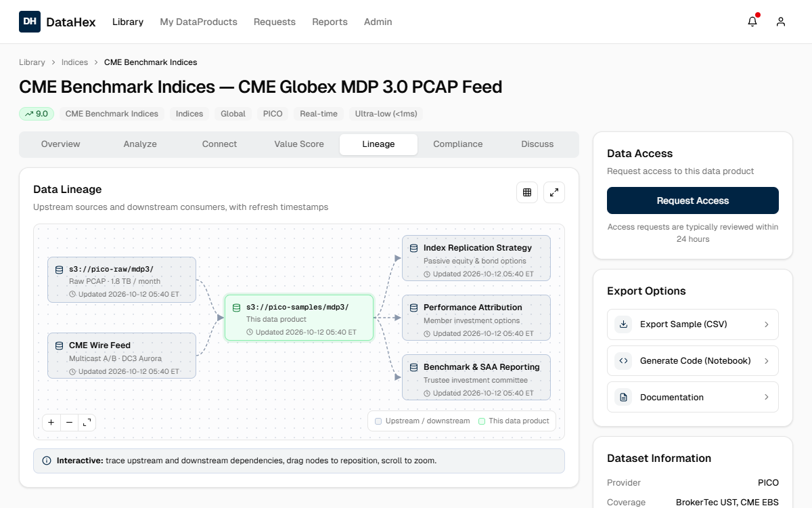
Task: Click 'Trustee investment committee' text
Action: [476, 381]
